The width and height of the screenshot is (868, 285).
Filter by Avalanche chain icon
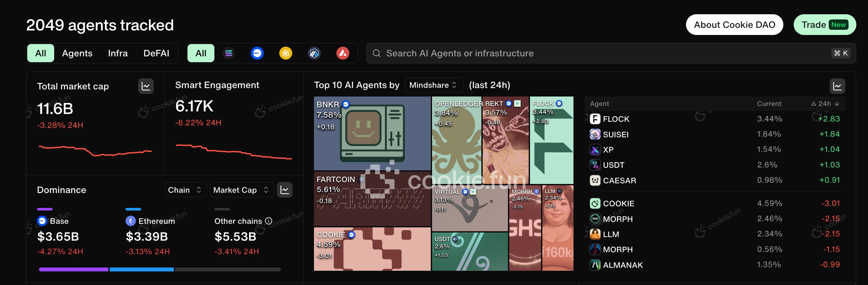[343, 53]
